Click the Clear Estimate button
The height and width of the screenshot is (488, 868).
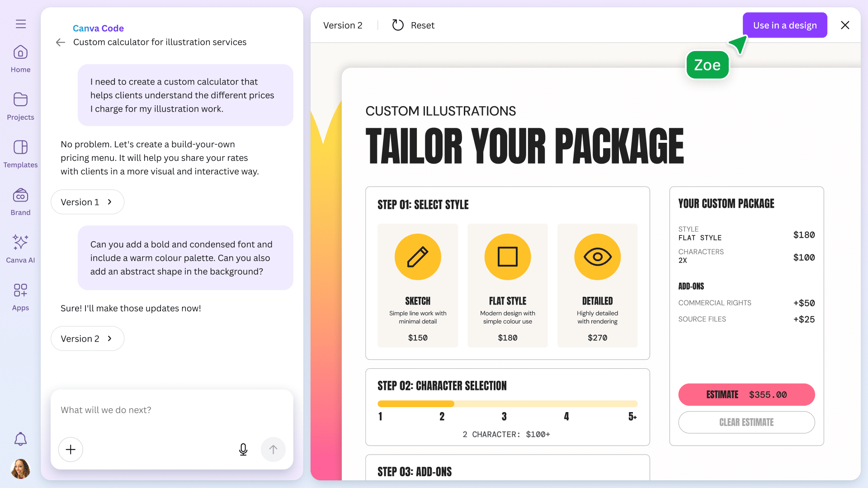coord(746,422)
